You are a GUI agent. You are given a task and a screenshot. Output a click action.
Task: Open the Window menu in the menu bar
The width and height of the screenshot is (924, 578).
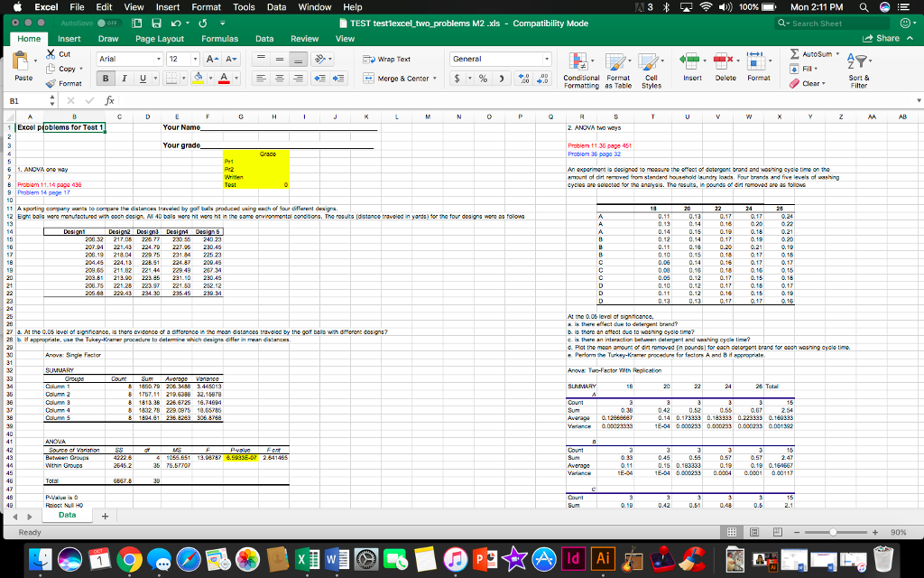click(x=314, y=8)
